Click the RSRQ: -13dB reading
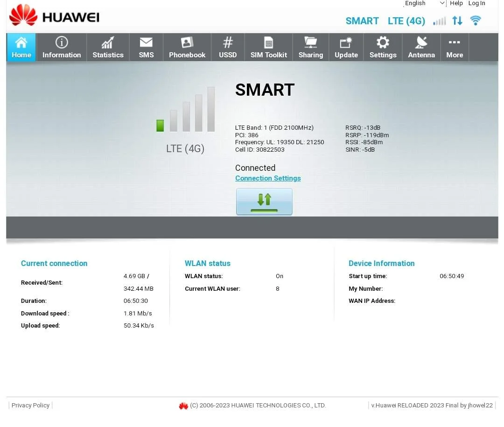504x427 pixels. [363, 128]
